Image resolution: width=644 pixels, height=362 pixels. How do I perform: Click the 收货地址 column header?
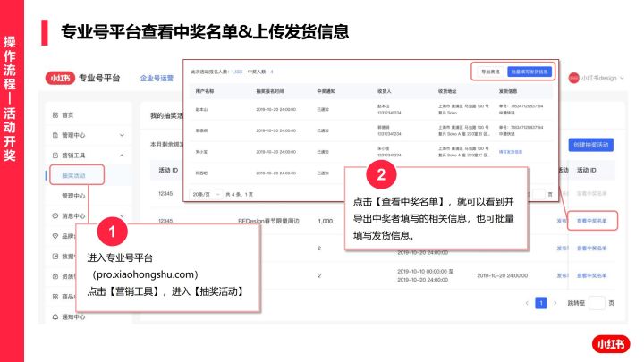pyautogui.click(x=447, y=91)
